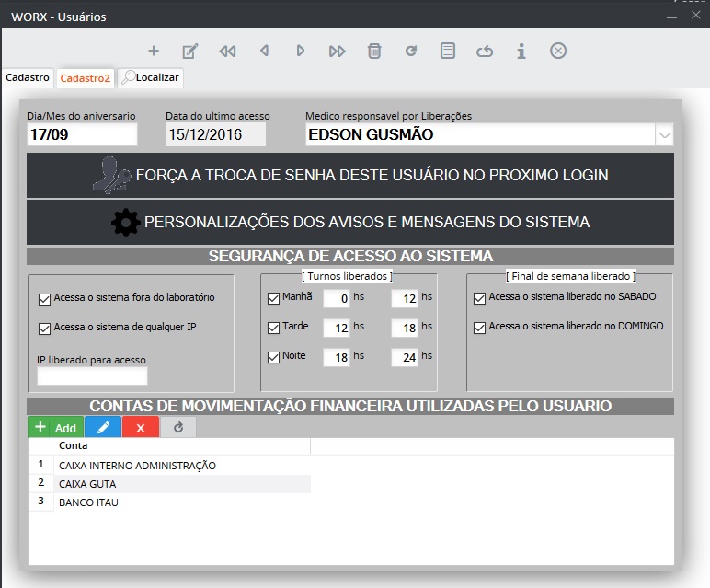Viewport: 710px width, 588px height.
Task: Open PERSONALIZAÇÕES DOS AVISOS E MENSAGENS
Action: click(350, 223)
